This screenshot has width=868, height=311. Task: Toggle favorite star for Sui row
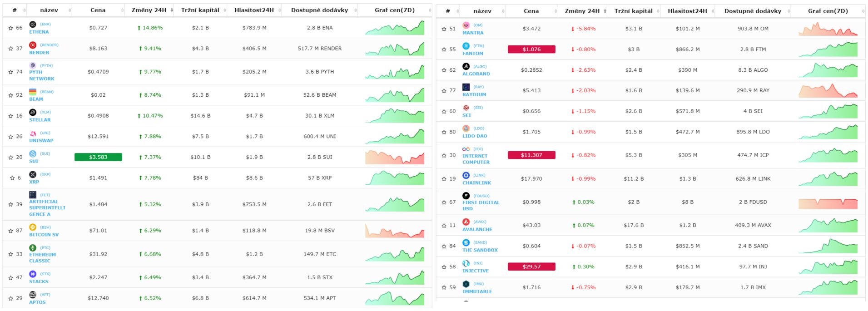10,157
